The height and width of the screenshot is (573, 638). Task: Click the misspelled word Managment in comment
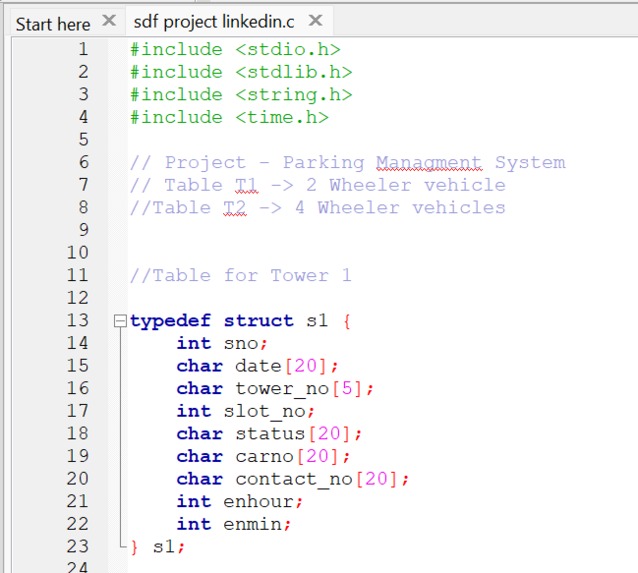coord(429,163)
